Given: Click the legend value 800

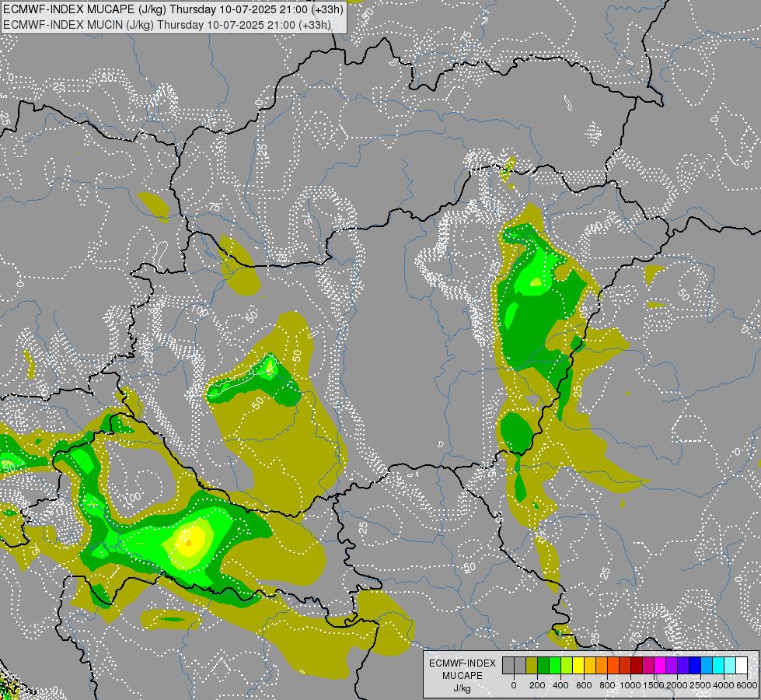Looking at the screenshot, I should pos(607,685).
